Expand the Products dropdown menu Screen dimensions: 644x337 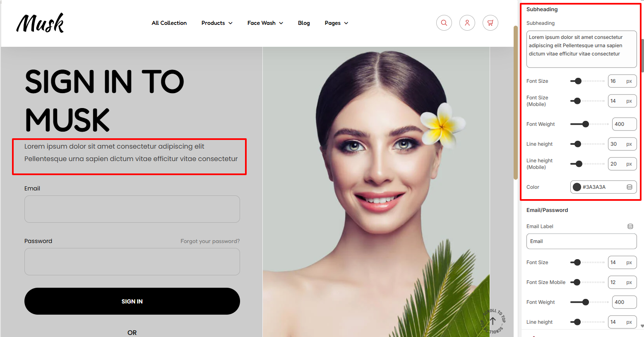pyautogui.click(x=217, y=23)
